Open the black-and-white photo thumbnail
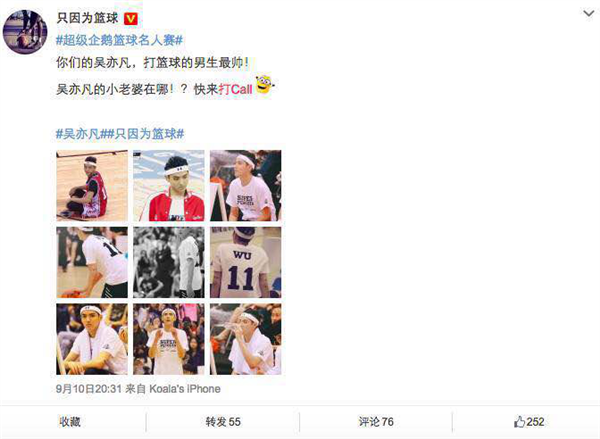 (169, 263)
